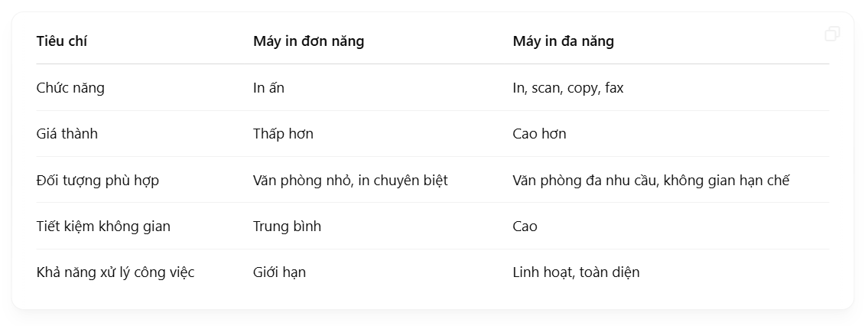Image resolution: width=868 pixels, height=326 pixels.
Task: Select the 'Thấp hơn' cell
Action: (283, 134)
